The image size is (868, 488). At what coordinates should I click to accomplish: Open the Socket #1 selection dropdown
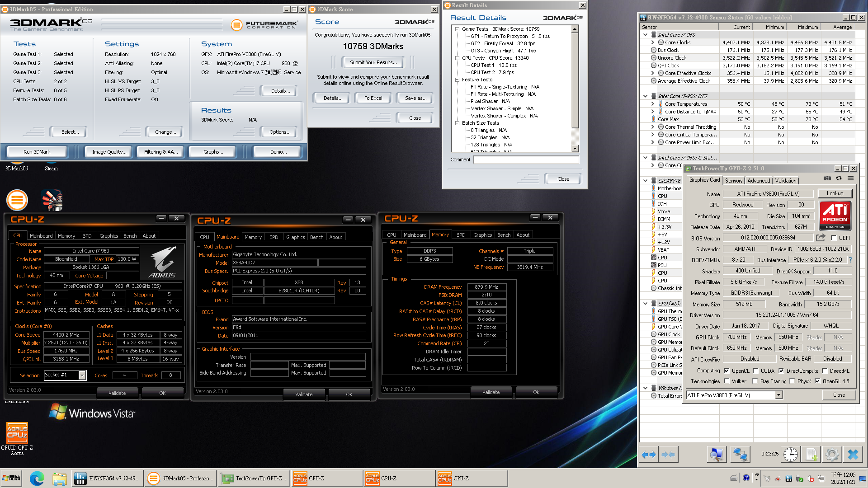(x=82, y=375)
